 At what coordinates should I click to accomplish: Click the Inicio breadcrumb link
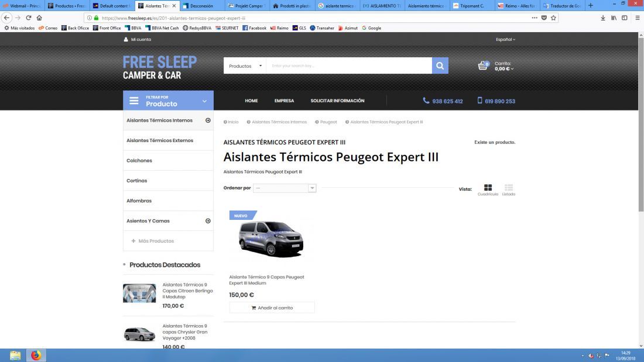pos(233,122)
